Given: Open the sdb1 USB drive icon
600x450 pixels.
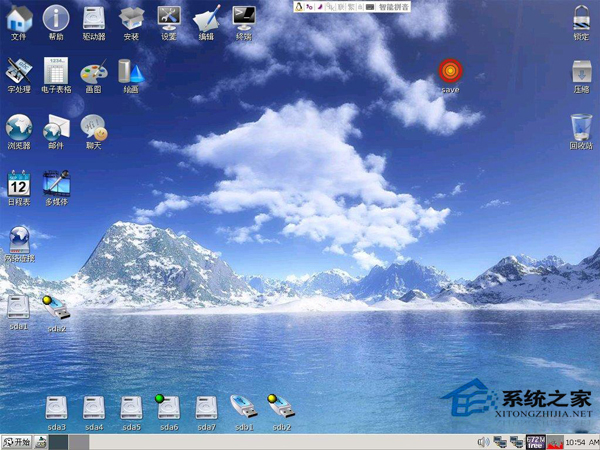Looking at the screenshot, I should click(244, 406).
